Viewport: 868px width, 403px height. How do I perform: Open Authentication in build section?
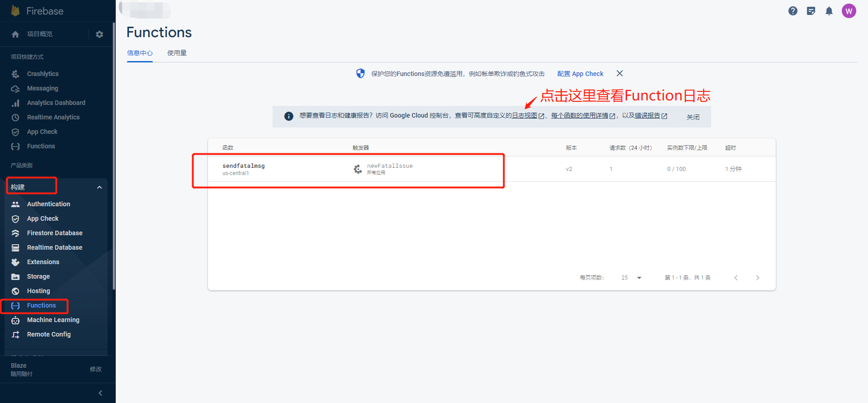tap(48, 204)
